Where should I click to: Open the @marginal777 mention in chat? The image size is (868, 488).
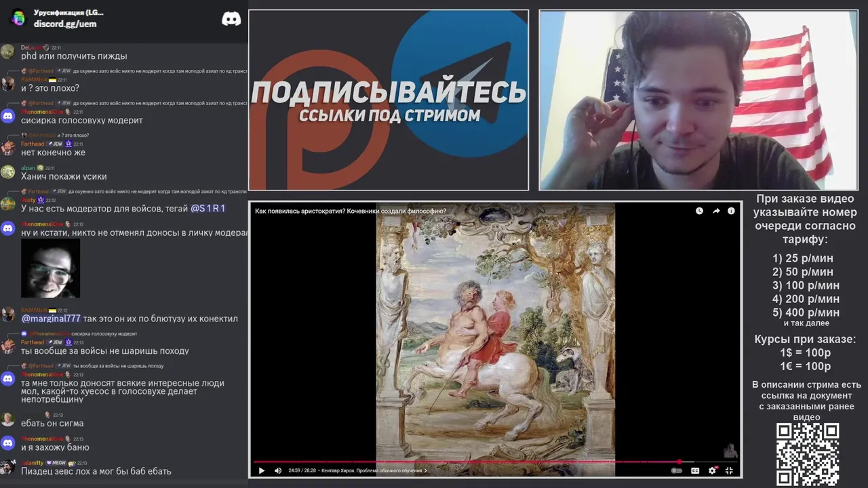(51, 319)
